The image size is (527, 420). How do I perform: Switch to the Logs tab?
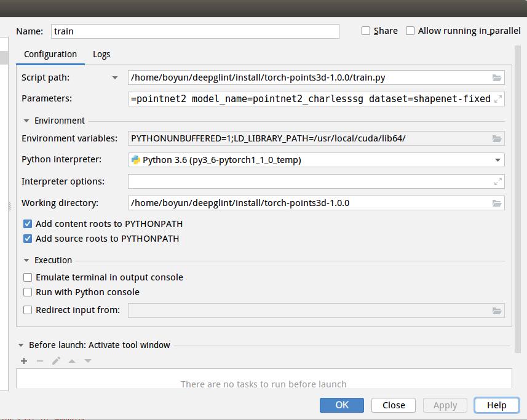[101, 54]
